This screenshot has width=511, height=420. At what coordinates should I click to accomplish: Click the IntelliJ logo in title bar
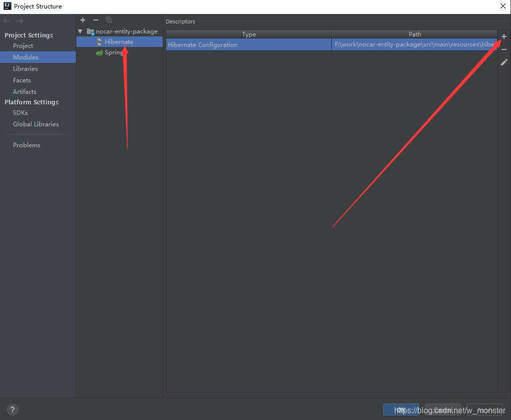coord(7,6)
